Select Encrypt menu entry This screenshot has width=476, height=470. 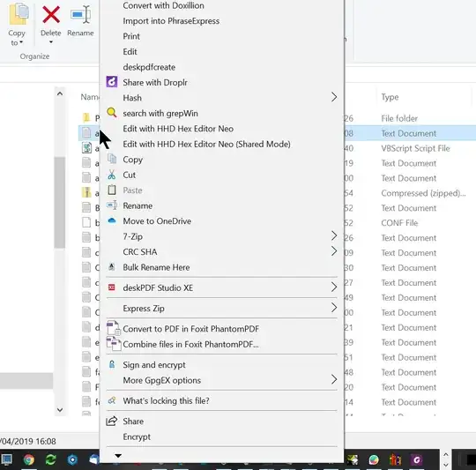pyautogui.click(x=137, y=436)
